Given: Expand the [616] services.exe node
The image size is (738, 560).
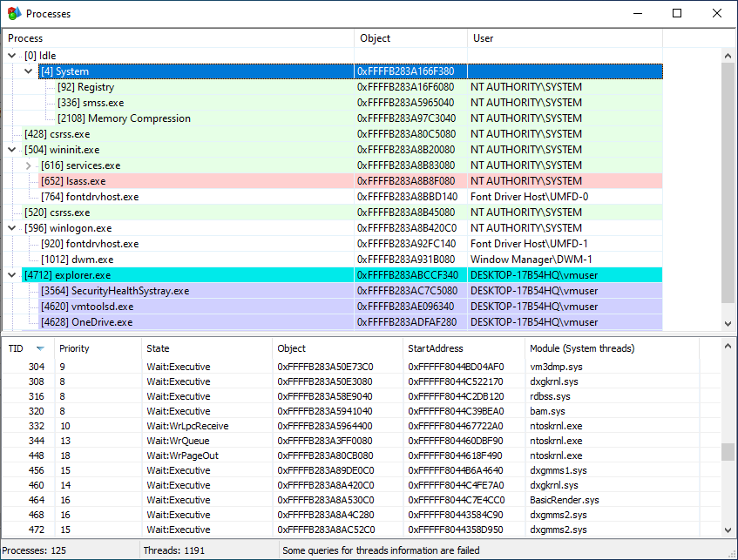Looking at the screenshot, I should [28, 165].
